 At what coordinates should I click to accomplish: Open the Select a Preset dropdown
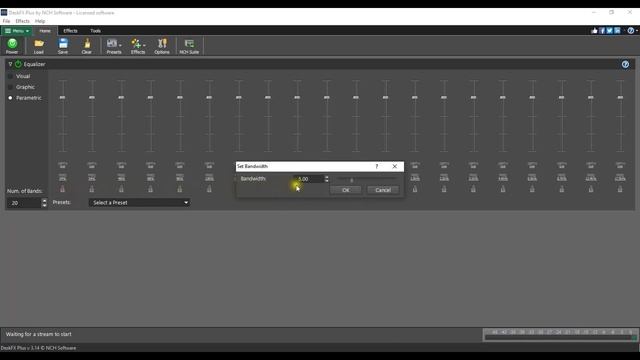click(139, 202)
